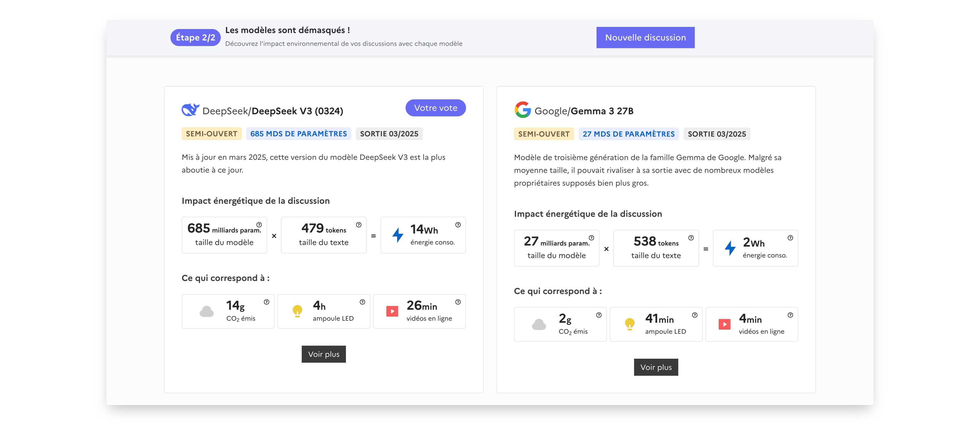Click cloud icon next to 14g CO2

click(x=207, y=311)
